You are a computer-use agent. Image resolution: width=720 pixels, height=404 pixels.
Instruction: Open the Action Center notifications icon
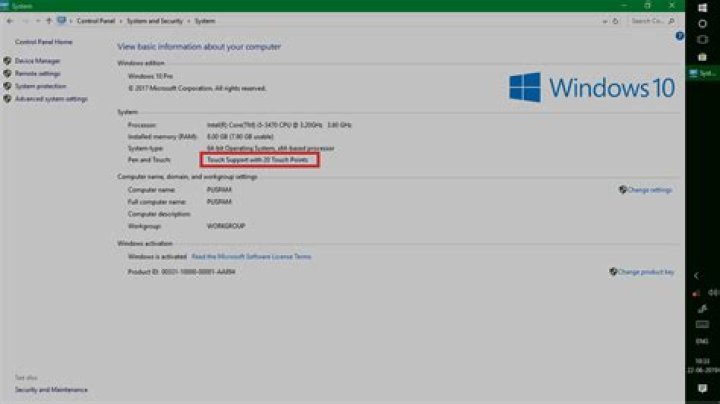pos(703,389)
